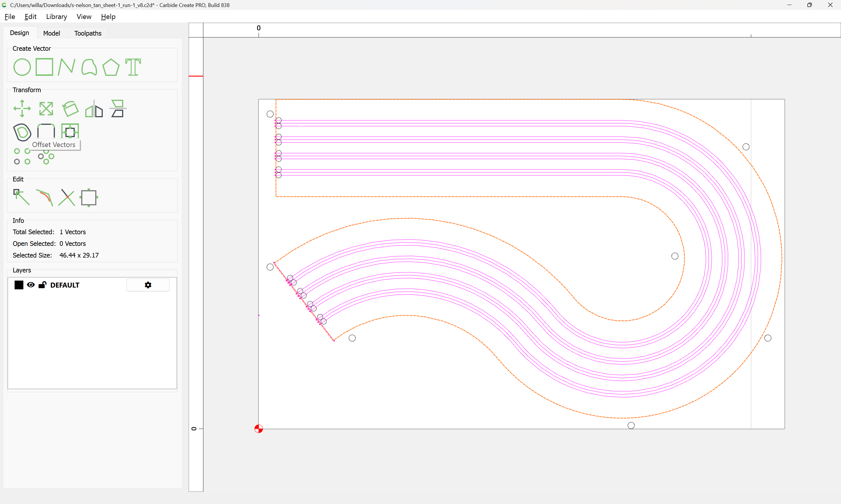
Task: Click the Rotate vectors tool
Action: (70, 109)
